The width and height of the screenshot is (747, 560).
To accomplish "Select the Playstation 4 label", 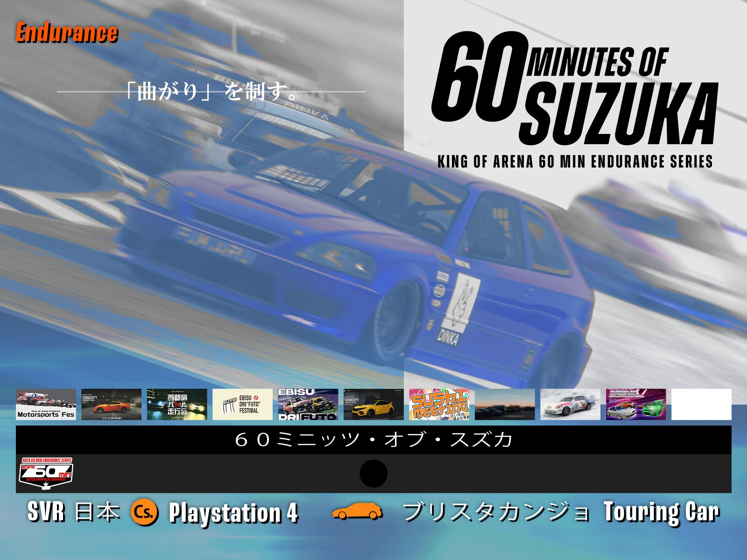I will click(233, 513).
